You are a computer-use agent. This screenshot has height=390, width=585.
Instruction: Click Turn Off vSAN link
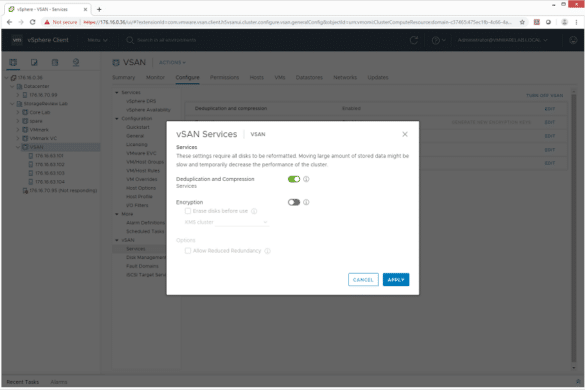click(545, 96)
